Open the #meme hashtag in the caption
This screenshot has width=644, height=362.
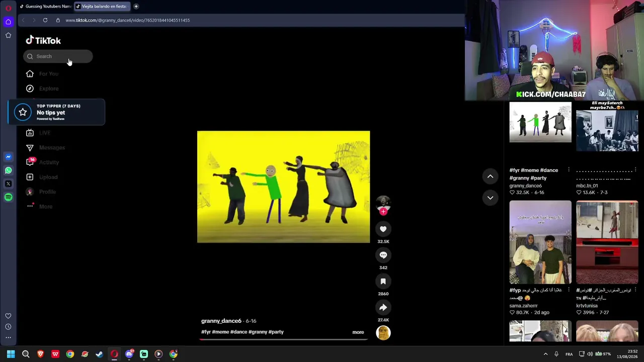pyautogui.click(x=220, y=332)
